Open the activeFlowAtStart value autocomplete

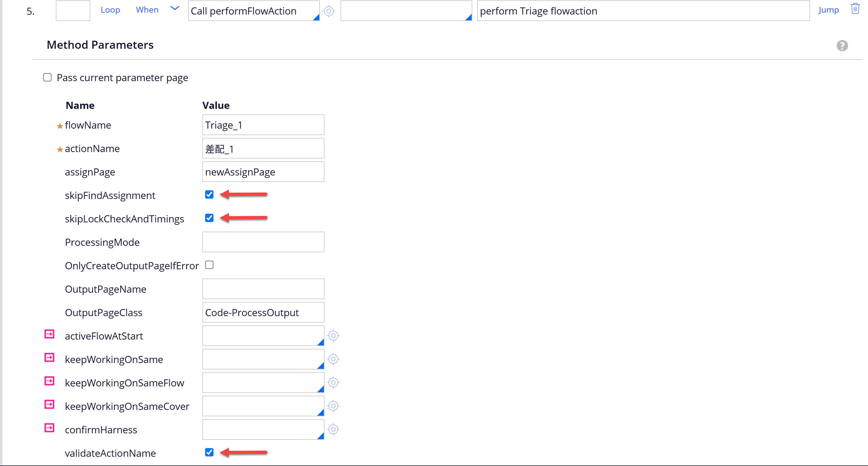click(263, 336)
